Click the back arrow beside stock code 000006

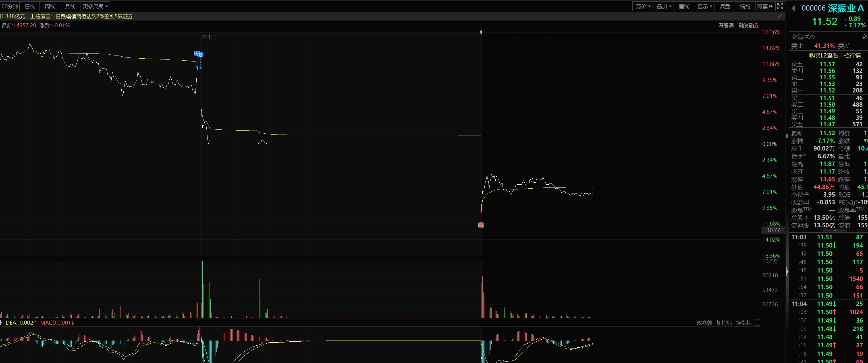pyautogui.click(x=794, y=9)
